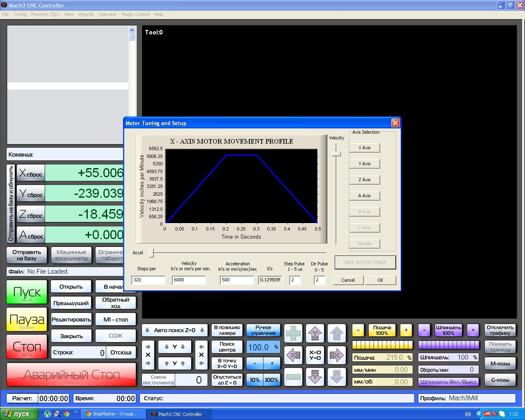The width and height of the screenshot is (525, 420).
Task: Click the Yсброс Y zero button
Action: click(31, 194)
